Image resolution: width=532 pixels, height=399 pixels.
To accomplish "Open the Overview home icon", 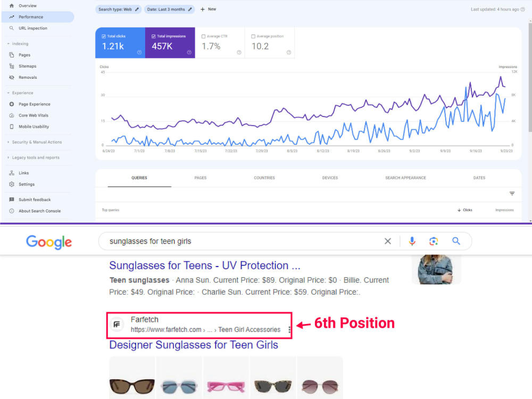I will pyautogui.click(x=12, y=6).
